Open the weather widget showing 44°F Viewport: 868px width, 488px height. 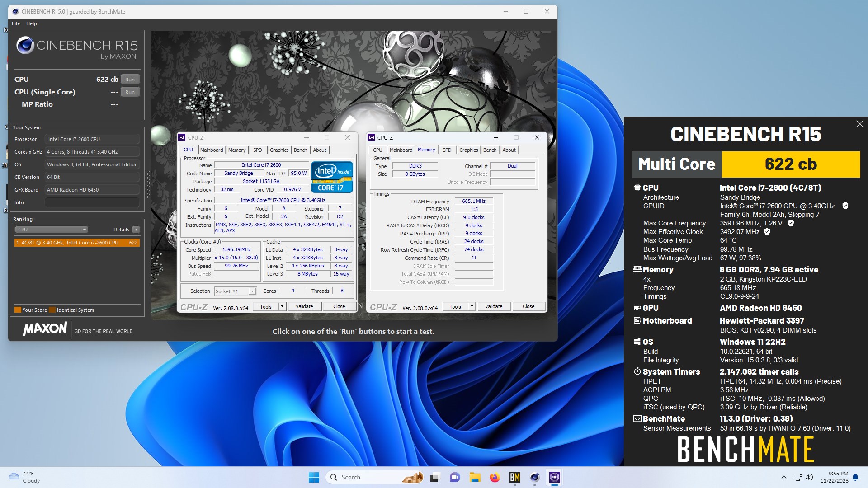coord(25,477)
